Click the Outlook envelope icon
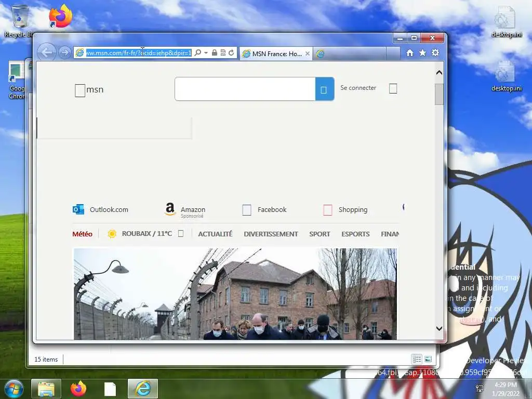Viewport: 532px width, 399px height. click(x=78, y=209)
